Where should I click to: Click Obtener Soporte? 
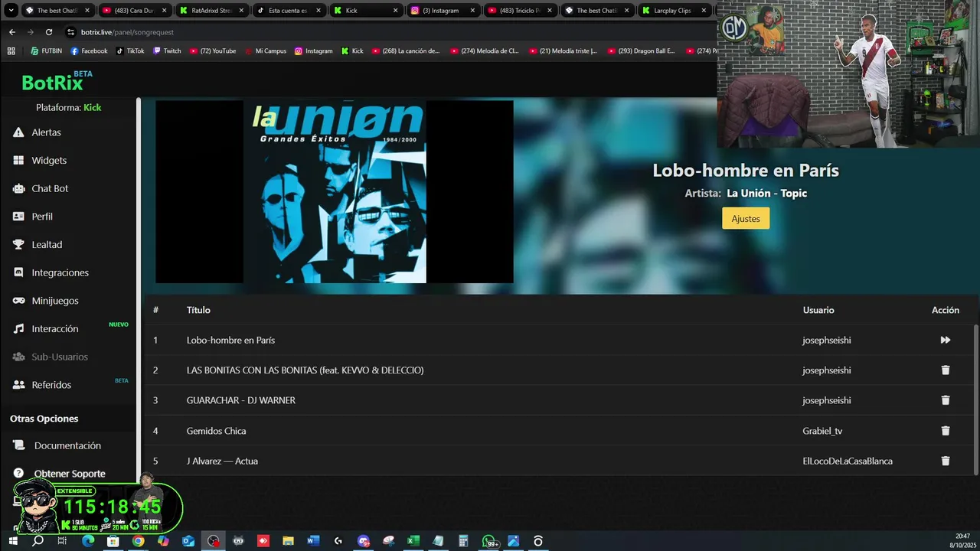pyautogui.click(x=70, y=474)
